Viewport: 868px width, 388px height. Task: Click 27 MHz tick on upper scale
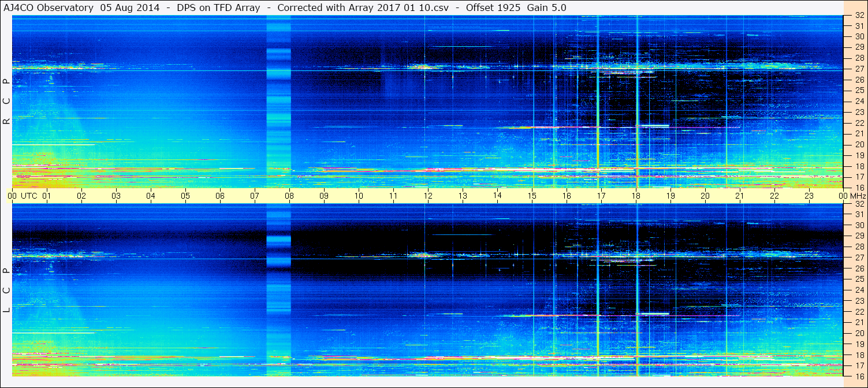(859, 69)
